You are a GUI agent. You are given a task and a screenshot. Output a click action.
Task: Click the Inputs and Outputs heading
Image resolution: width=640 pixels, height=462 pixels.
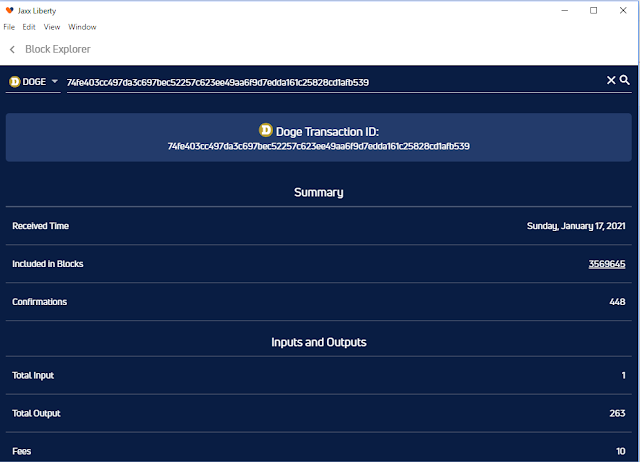coord(319,342)
